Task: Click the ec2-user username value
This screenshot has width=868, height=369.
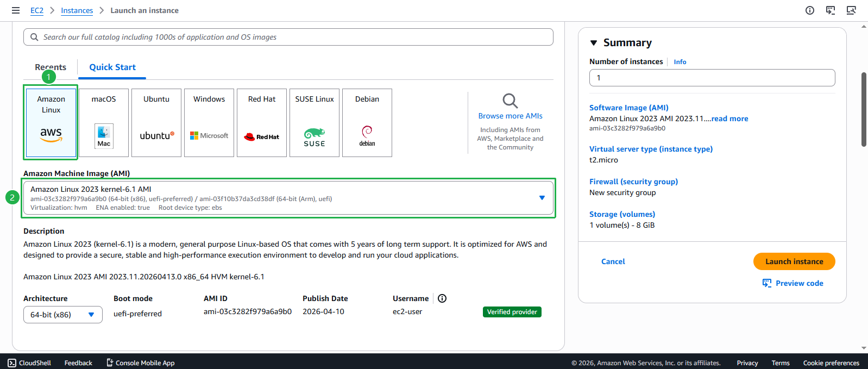Action: pos(407,311)
